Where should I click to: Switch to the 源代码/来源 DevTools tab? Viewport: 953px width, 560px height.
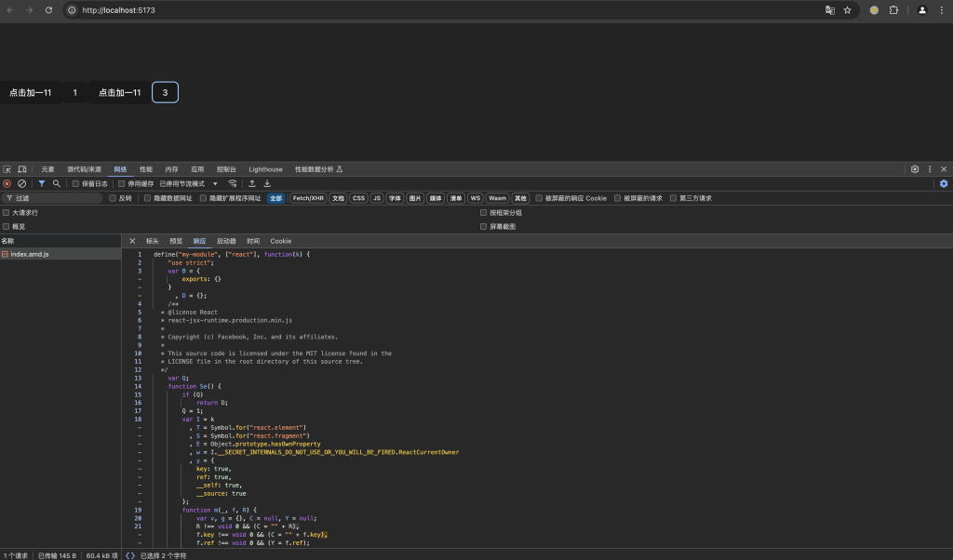tap(85, 169)
